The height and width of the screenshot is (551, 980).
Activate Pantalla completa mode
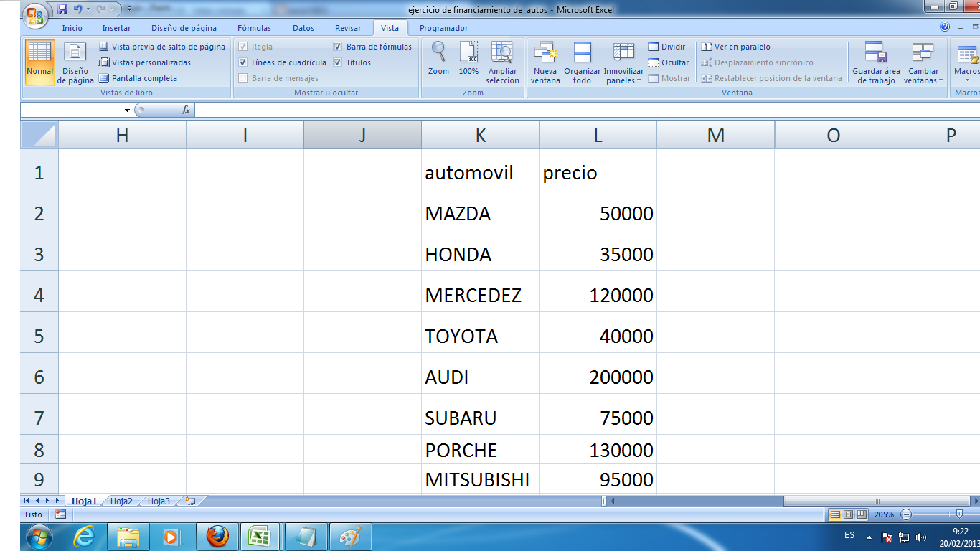(143, 77)
